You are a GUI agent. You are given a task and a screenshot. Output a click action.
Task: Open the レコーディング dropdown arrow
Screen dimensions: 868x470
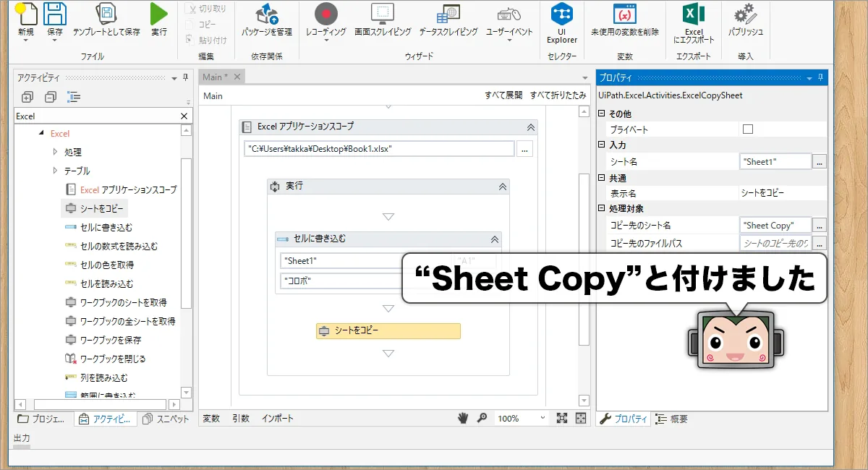[326, 40]
